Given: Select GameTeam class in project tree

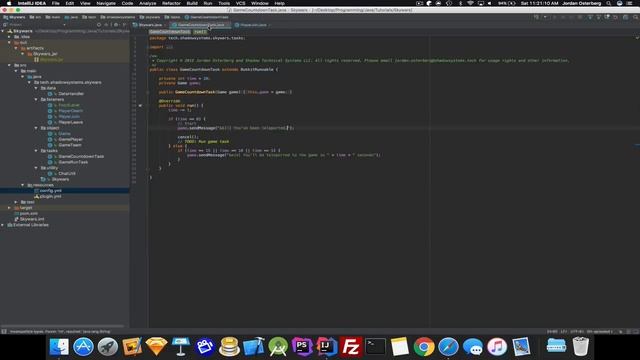Looking at the screenshot, I should (70, 145).
